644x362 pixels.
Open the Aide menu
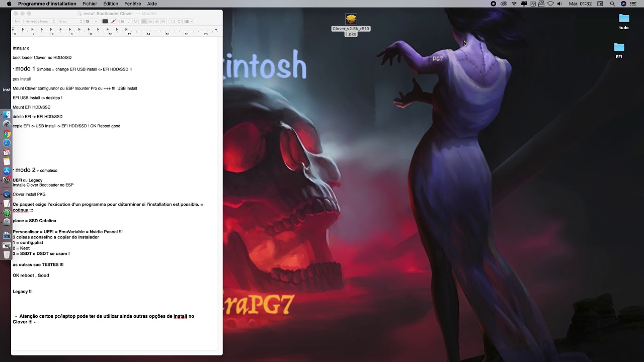152,4
